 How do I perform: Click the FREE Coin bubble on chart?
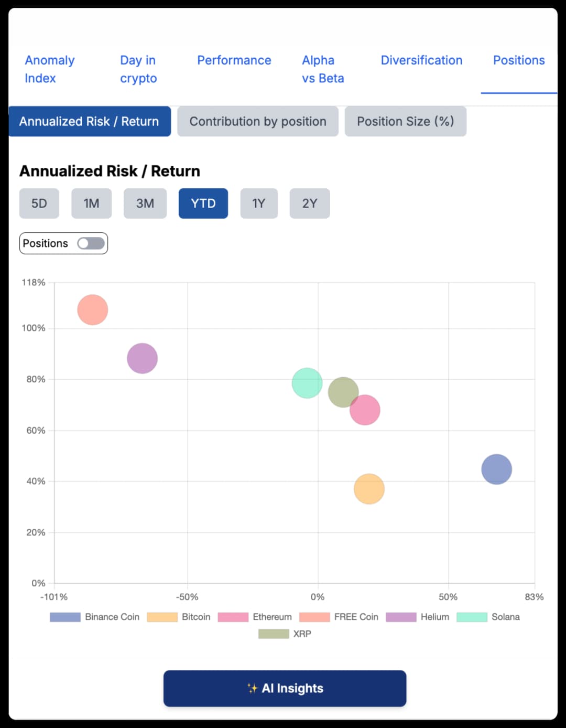point(93,310)
